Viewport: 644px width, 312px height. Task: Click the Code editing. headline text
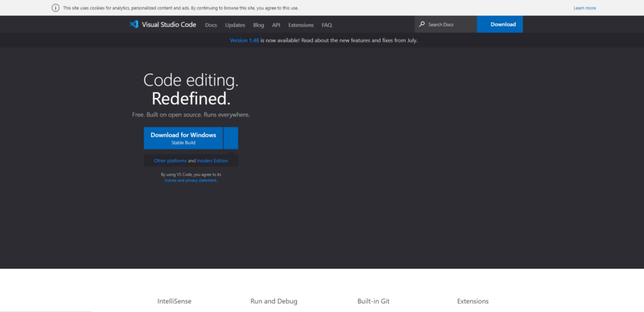191,80
